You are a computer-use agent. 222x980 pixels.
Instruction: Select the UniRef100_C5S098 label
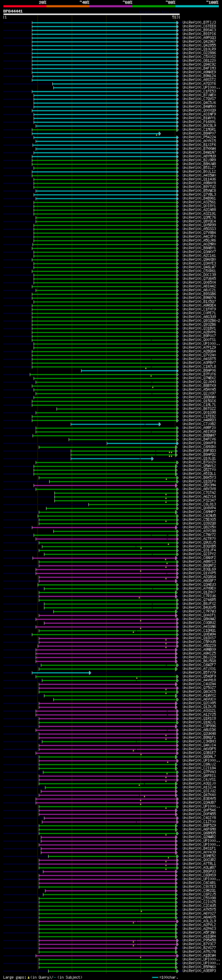click(199, 898)
